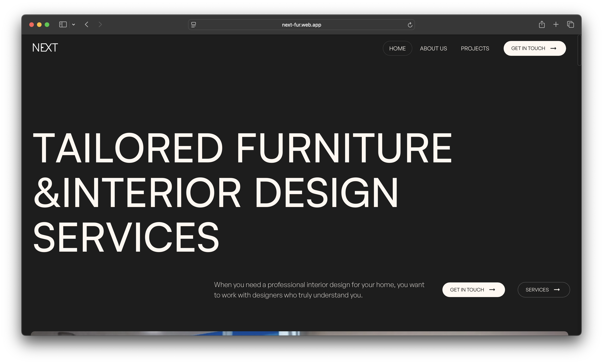603x364 pixels.
Task: Open the Safari share icon
Action: pos(542,24)
